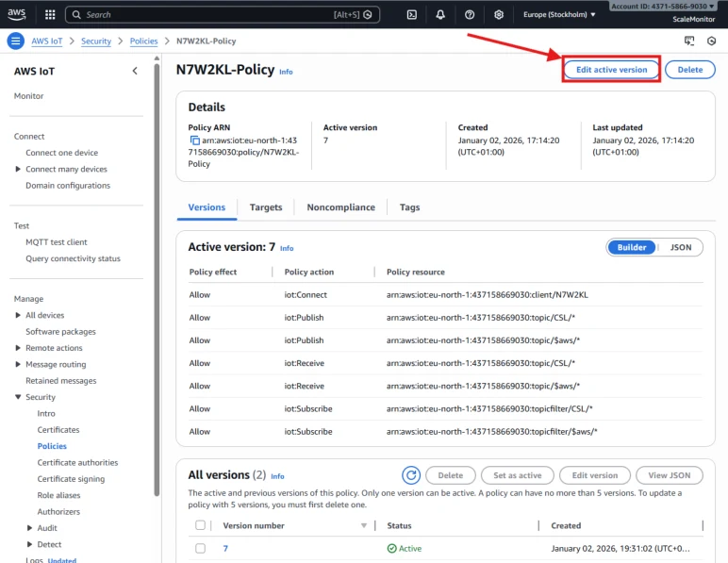Open Policies in the sidebar
Viewport: 728px width, 563px height.
(52, 446)
